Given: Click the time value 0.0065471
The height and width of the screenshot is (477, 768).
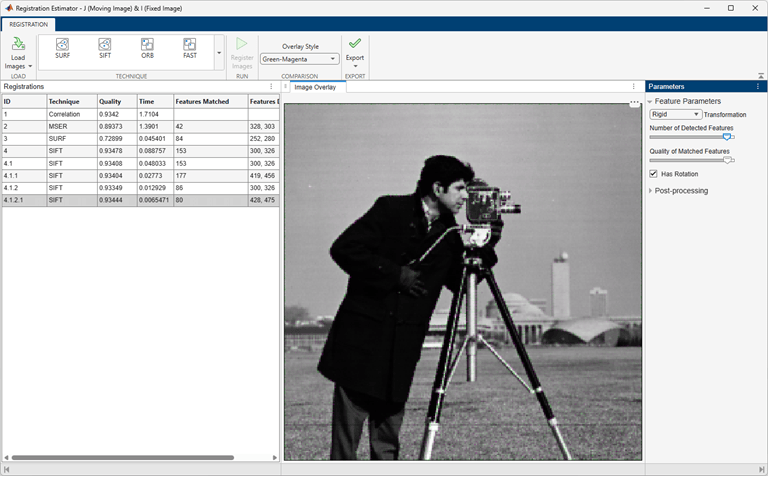Looking at the screenshot, I should pyautogui.click(x=154, y=200).
